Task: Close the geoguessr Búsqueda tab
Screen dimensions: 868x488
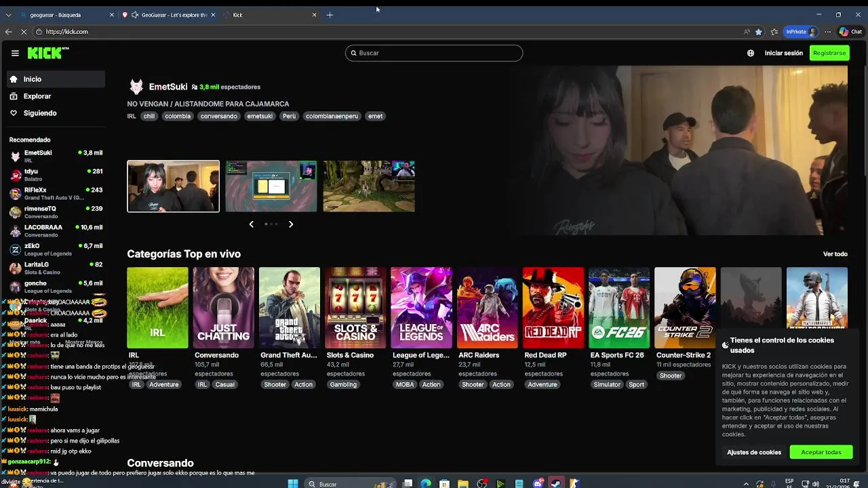Action: click(x=111, y=15)
